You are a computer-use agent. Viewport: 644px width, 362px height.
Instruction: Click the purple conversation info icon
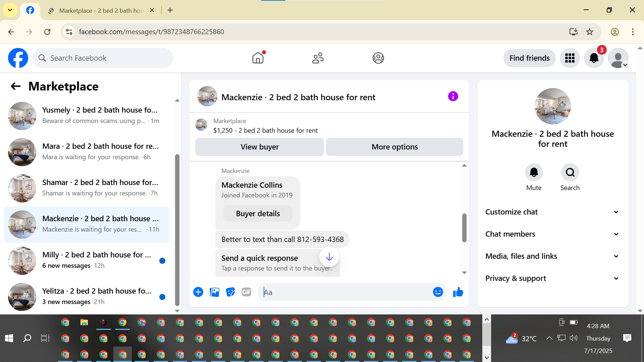point(453,97)
